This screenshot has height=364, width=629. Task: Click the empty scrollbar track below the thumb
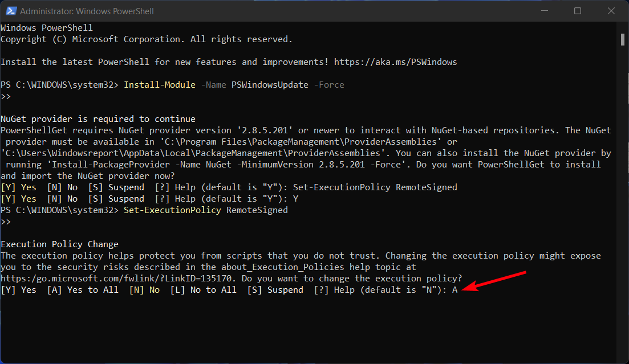pos(623,199)
